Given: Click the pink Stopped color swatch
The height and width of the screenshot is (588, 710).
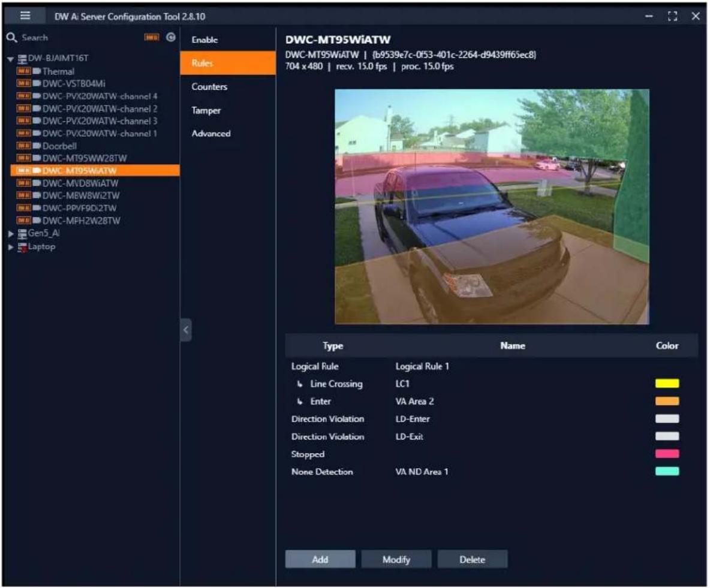Looking at the screenshot, I should (x=667, y=454).
